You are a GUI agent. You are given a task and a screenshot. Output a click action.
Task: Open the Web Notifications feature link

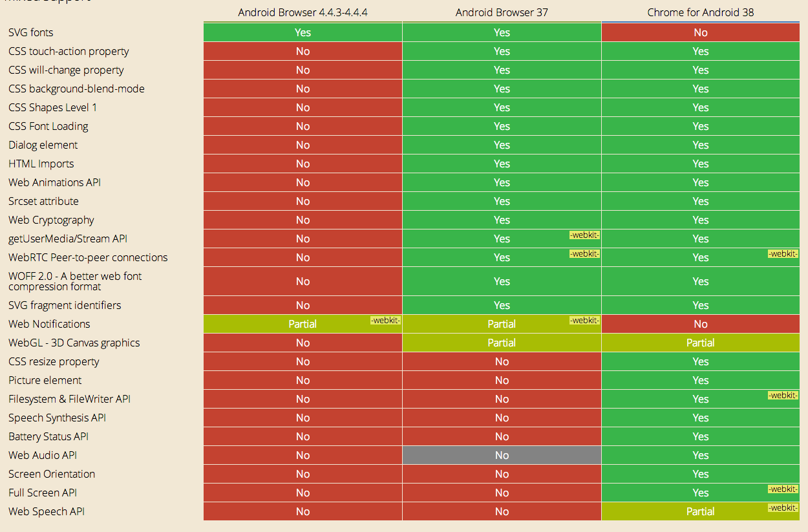pyautogui.click(x=49, y=324)
